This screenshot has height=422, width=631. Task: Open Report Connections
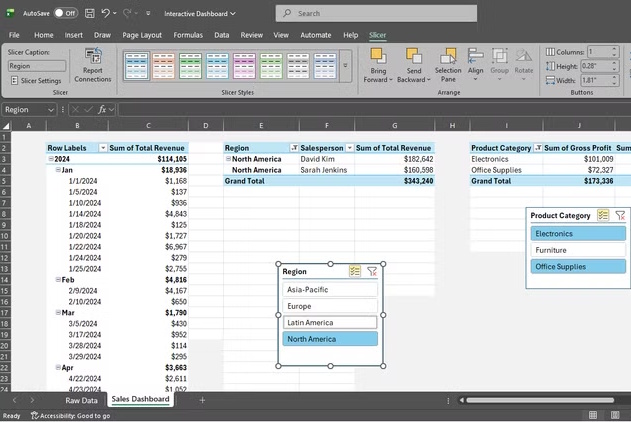[x=93, y=65]
